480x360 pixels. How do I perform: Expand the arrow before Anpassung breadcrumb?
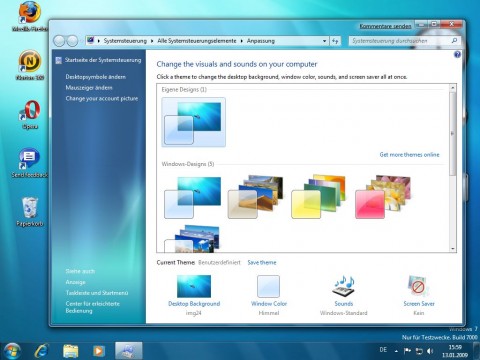[x=241, y=41]
